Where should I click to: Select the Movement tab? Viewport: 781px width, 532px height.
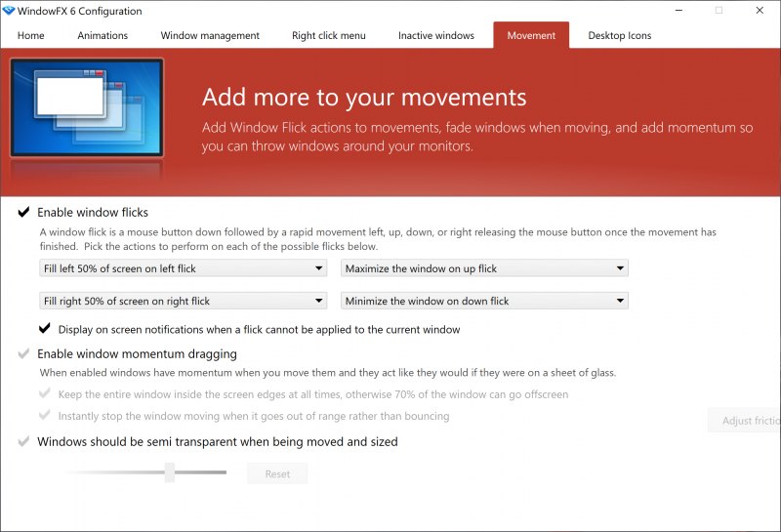click(x=531, y=35)
